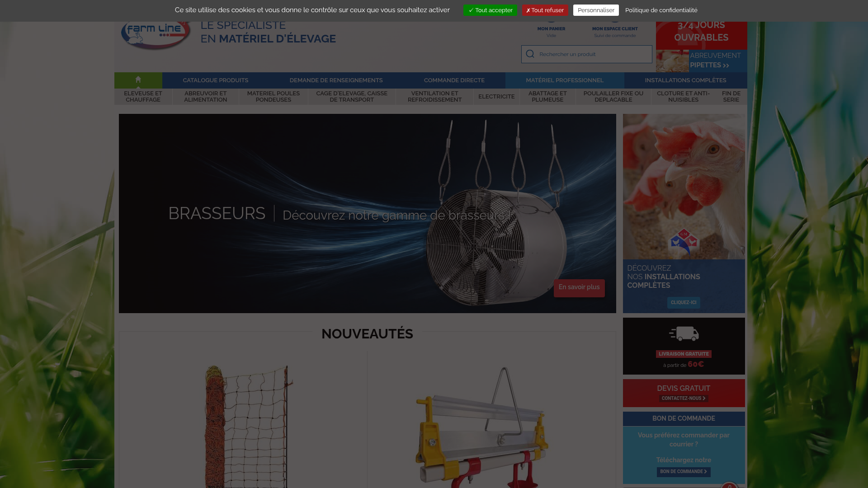
Task: Click the Personnaliser cookie button
Action: click(x=596, y=10)
